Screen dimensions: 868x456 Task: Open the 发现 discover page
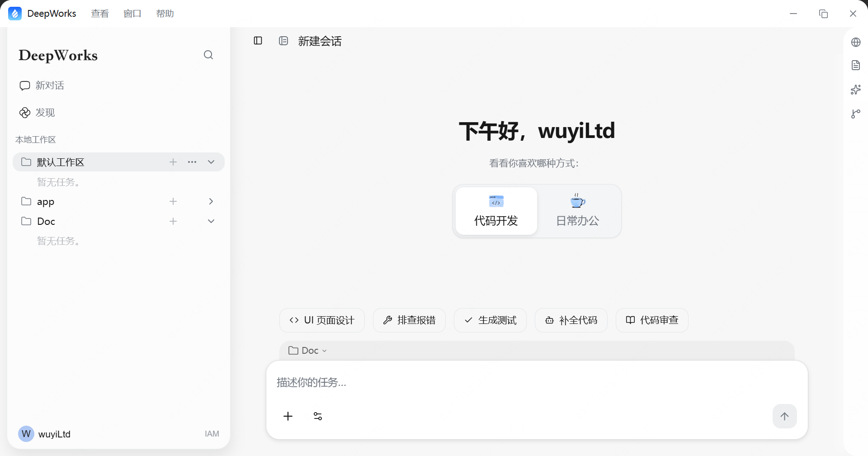[x=37, y=113]
